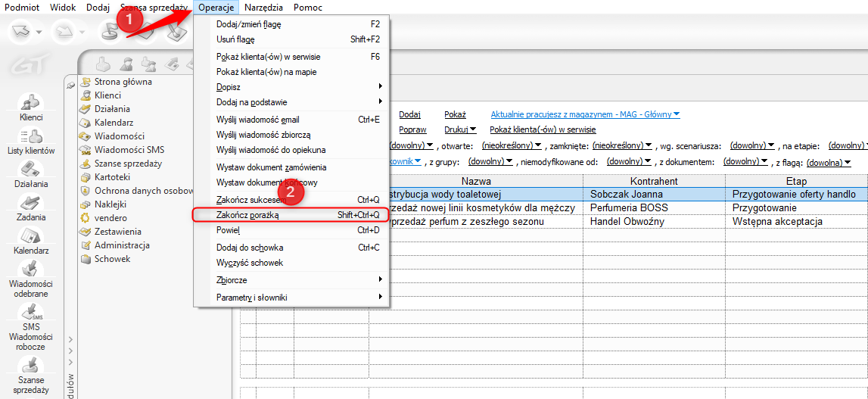The image size is (868, 399).
Task: Choose Wyślij wiadomość email entry
Action: [292, 119]
